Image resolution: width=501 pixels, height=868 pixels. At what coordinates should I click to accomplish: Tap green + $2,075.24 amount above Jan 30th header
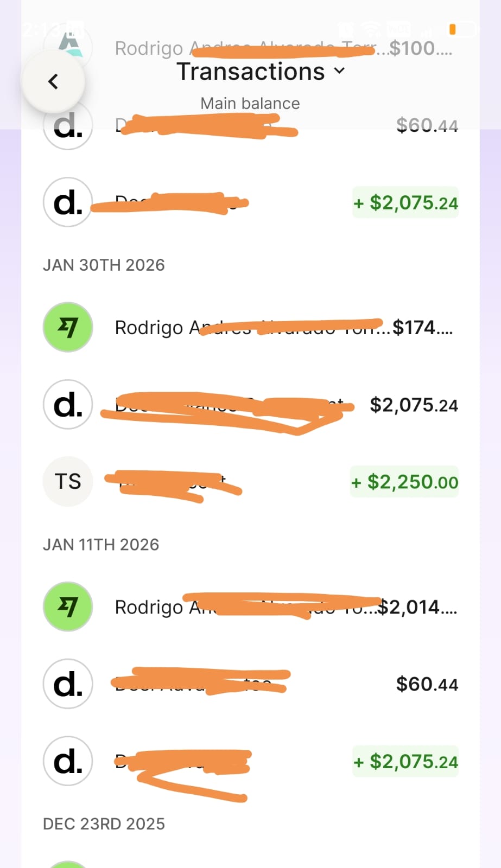click(405, 203)
